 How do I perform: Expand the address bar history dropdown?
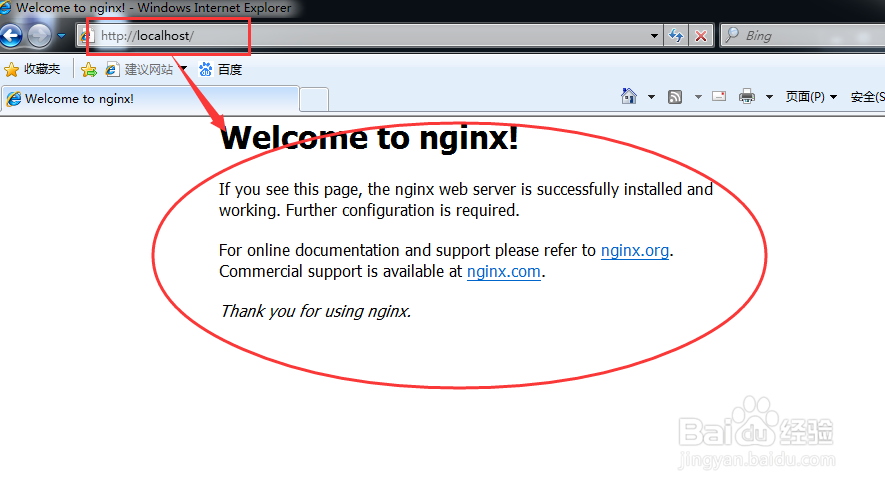pos(654,36)
